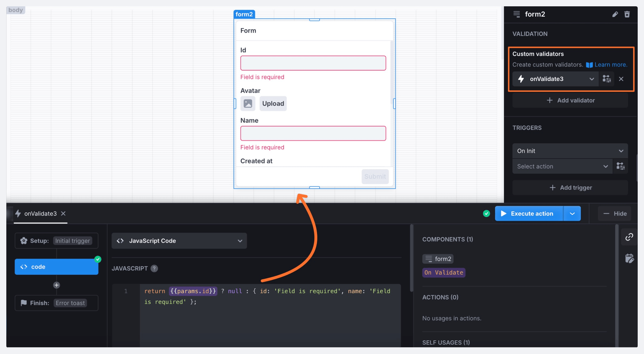This screenshot has width=644, height=354.
Task: Open Execute action split arrow menu
Action: (x=572, y=213)
